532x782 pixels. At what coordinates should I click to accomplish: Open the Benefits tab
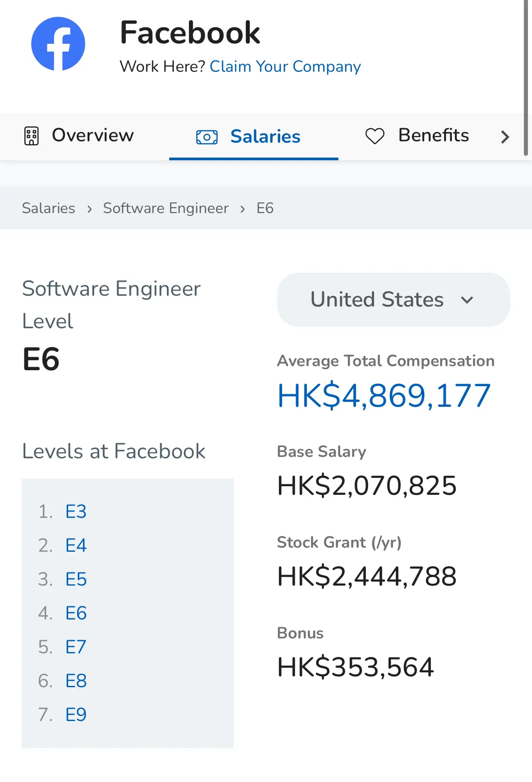pos(417,135)
